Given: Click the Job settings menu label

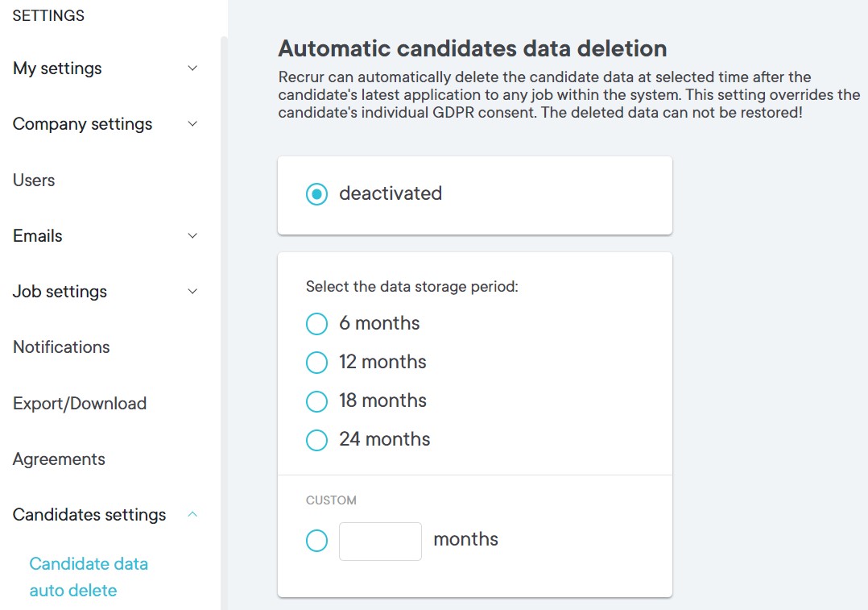Looking at the screenshot, I should (60, 292).
